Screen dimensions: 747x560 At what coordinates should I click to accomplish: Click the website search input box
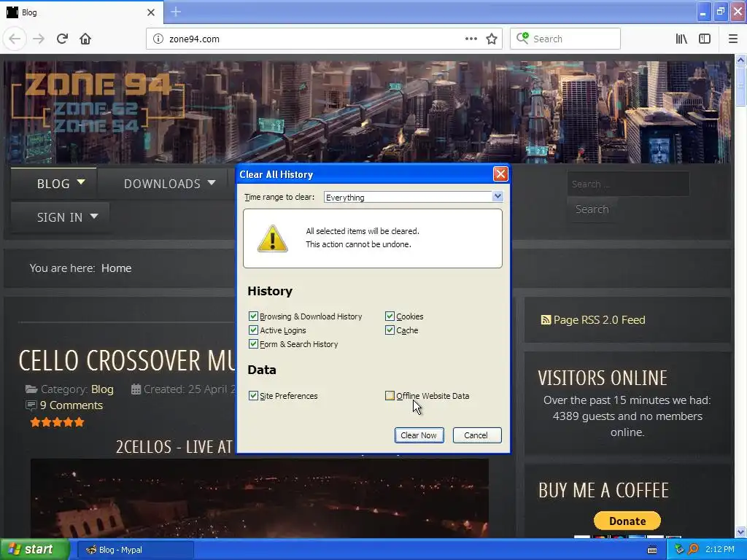point(628,184)
